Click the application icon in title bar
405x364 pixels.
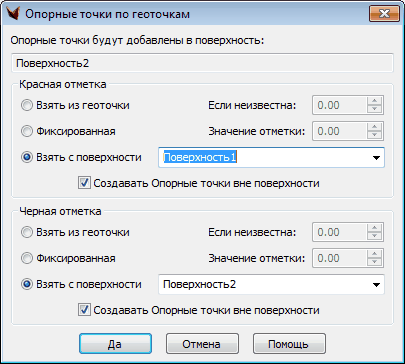(x=13, y=14)
